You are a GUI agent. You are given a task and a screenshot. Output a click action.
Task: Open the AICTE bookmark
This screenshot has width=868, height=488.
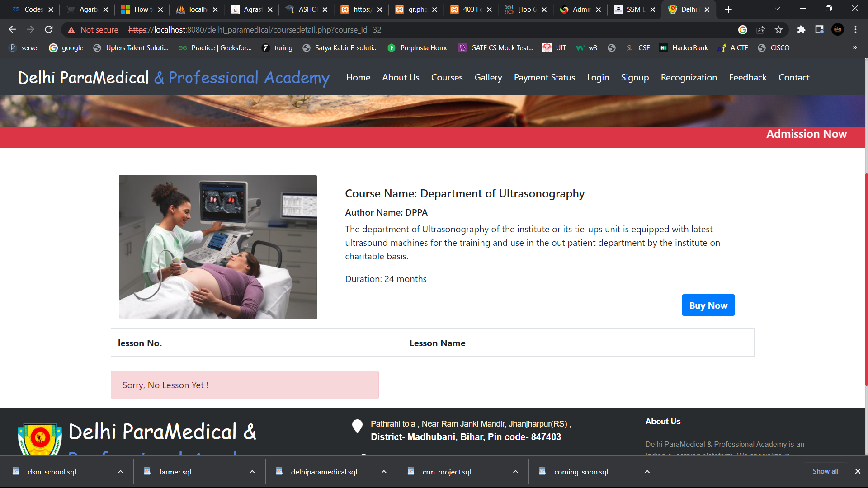pyautogui.click(x=733, y=47)
